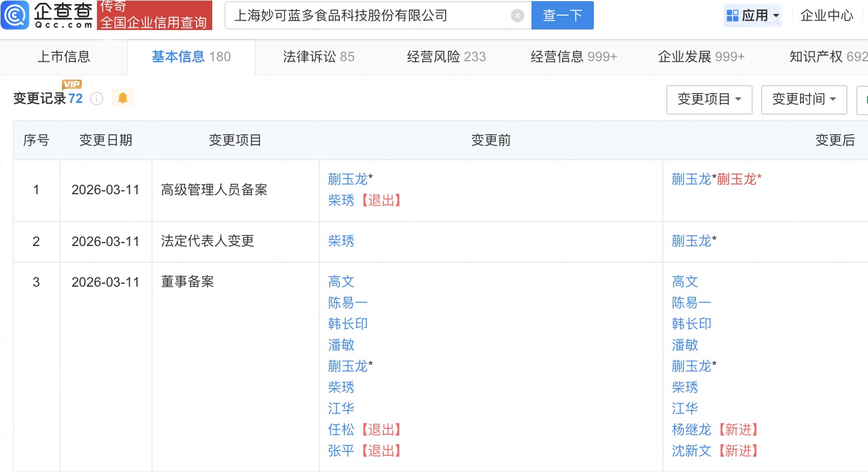This screenshot has width=868, height=472.
Task: Clear the search box text
Action: click(517, 16)
